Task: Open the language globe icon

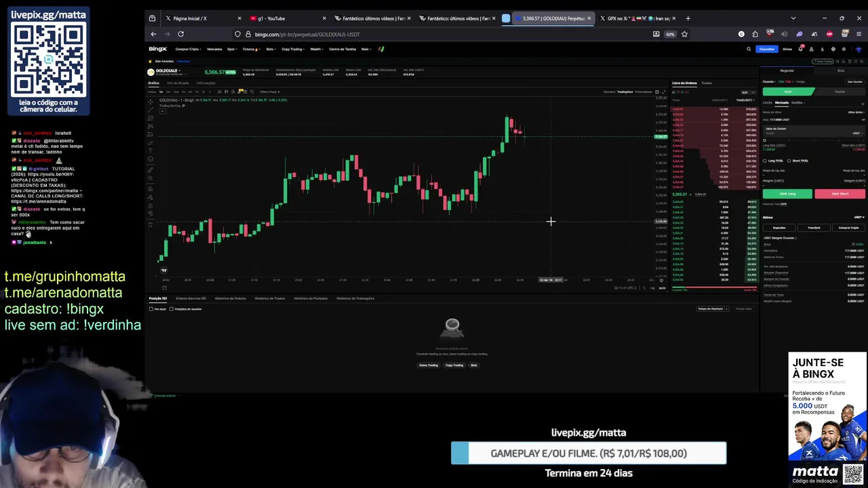Action: [833, 49]
